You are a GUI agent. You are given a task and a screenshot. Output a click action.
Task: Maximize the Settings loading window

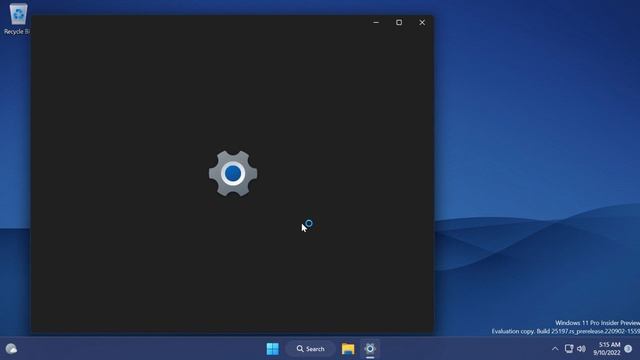[x=399, y=22]
